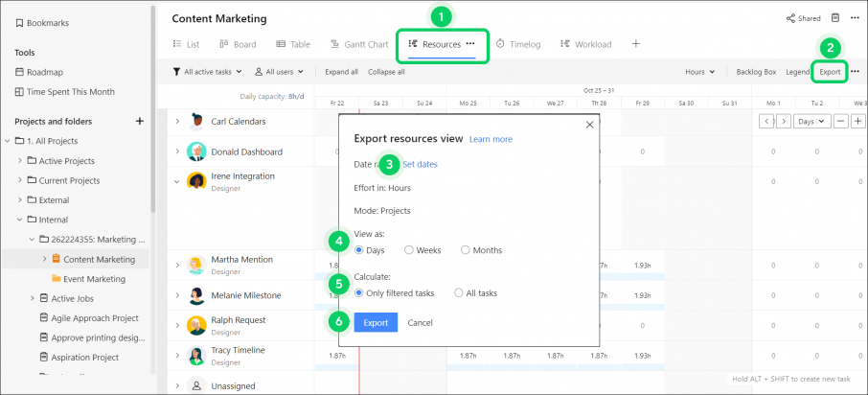
Task: Open the Bookmarks icon in sidebar
Action: [x=19, y=23]
